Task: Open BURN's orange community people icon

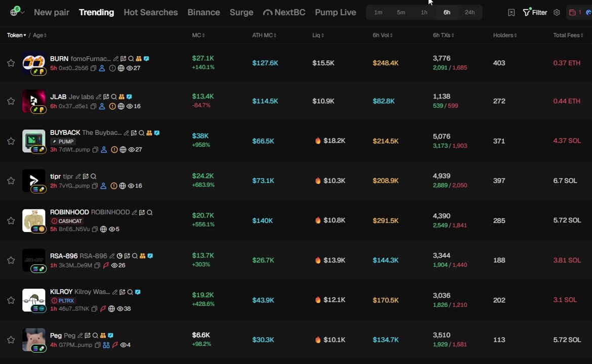Action: (x=139, y=59)
